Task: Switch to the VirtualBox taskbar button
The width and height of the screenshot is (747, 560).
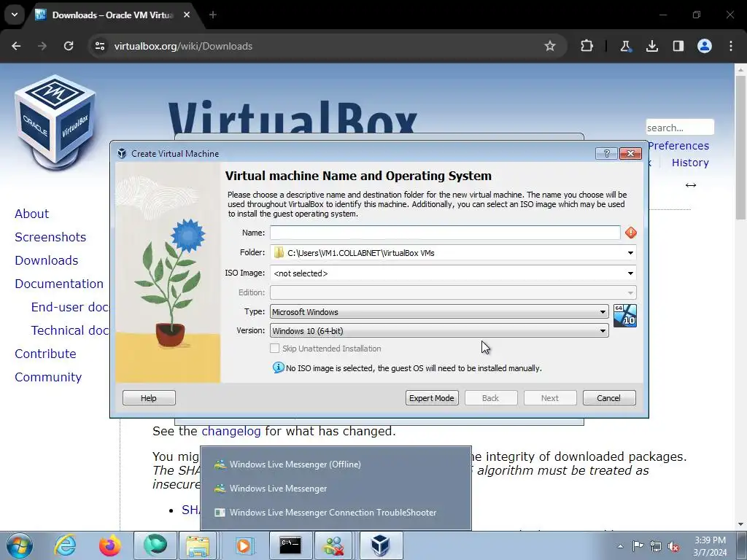Action: point(381,545)
